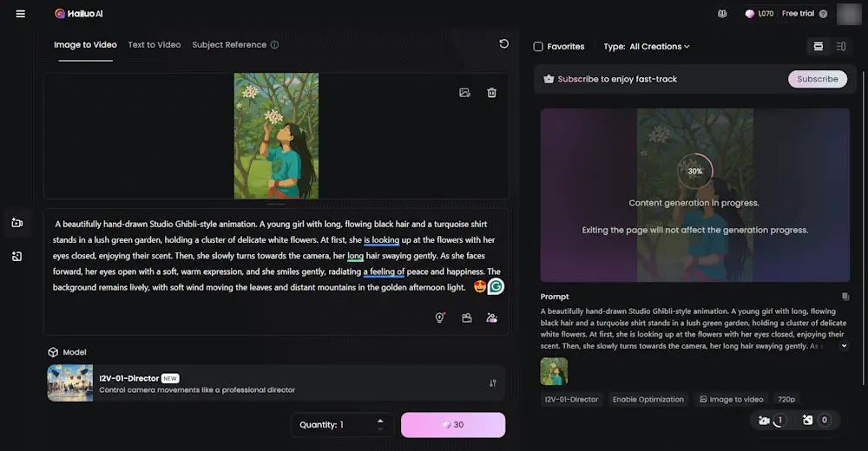This screenshot has width=868, height=451.
Task: Click 'Subscribe to enjoy fast-track' banner text
Action: tap(617, 79)
